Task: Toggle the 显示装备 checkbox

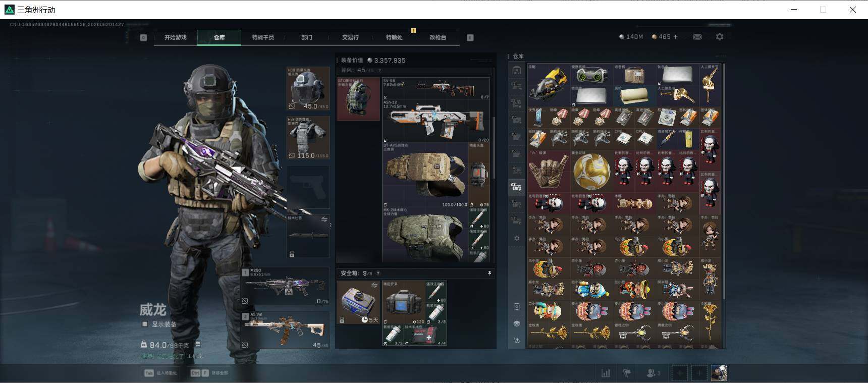Action: point(145,324)
